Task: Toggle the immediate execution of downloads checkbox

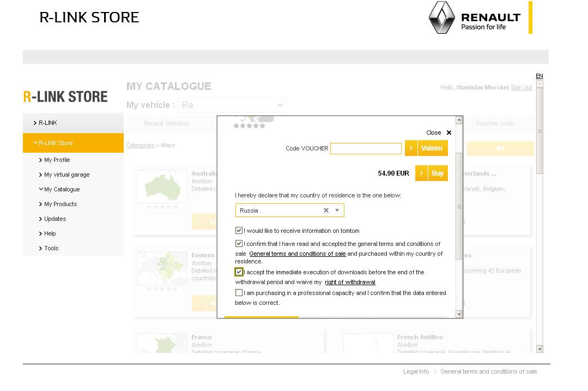Action: (x=239, y=272)
